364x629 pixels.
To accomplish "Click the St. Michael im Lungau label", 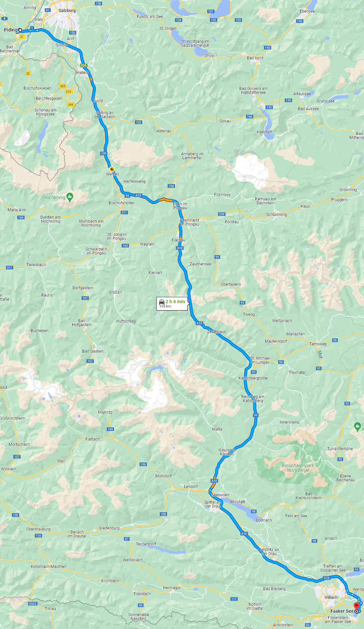I will [x=260, y=360].
